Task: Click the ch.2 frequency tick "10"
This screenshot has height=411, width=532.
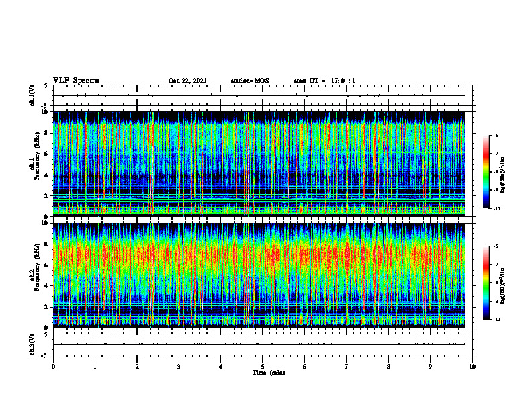Action: tap(45, 223)
